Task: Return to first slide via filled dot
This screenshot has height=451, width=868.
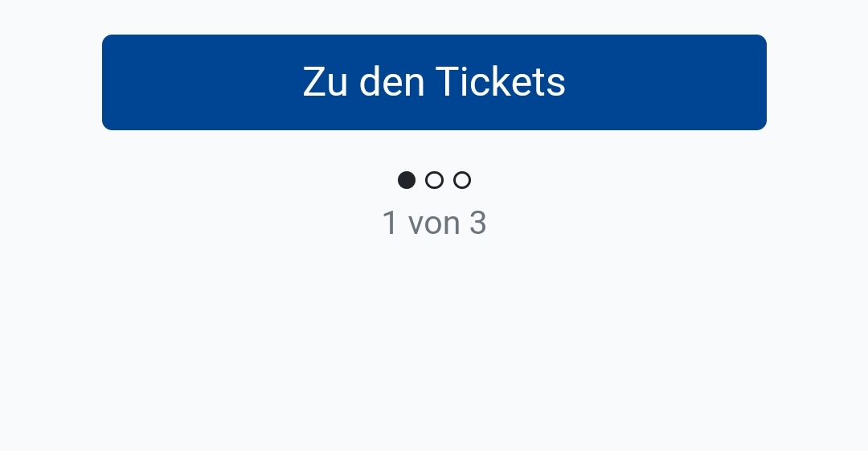Action: 407,180
